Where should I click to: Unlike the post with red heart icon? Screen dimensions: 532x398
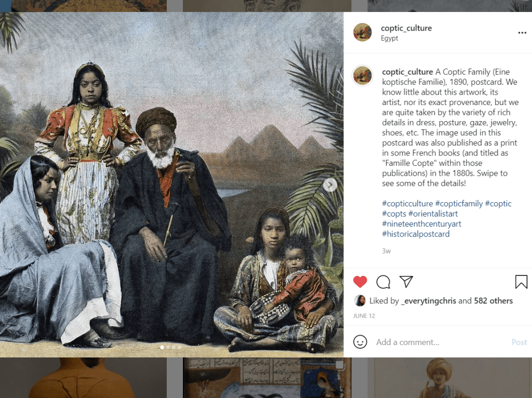360,282
